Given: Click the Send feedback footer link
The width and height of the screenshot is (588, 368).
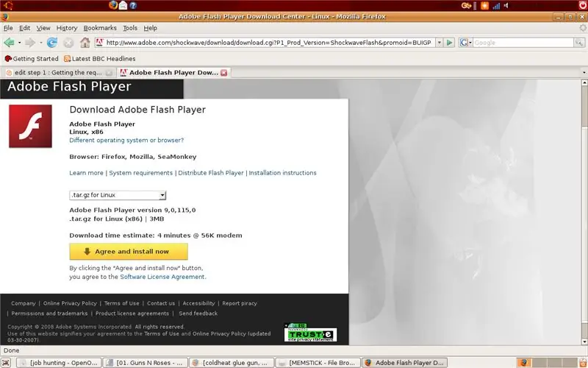Looking at the screenshot, I should click(198, 314).
